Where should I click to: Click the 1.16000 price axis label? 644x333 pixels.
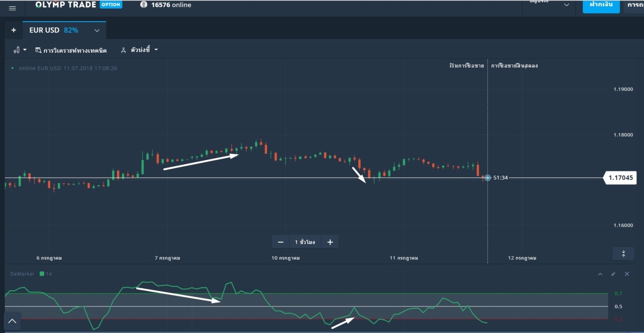pyautogui.click(x=623, y=225)
